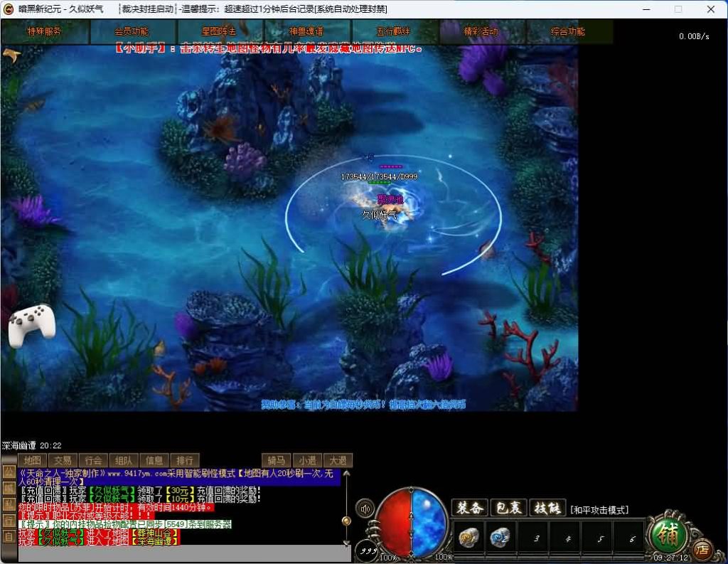
Task: Open the orange 店 store button
Action: (x=702, y=550)
